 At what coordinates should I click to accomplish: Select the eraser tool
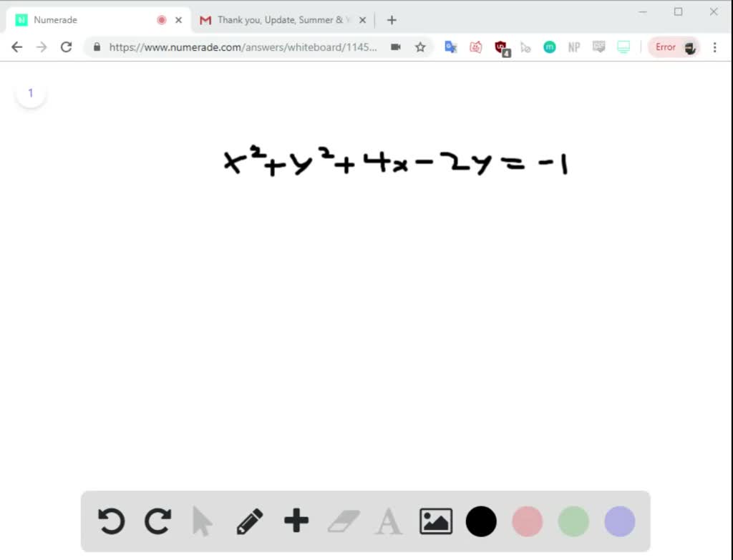pos(343,521)
